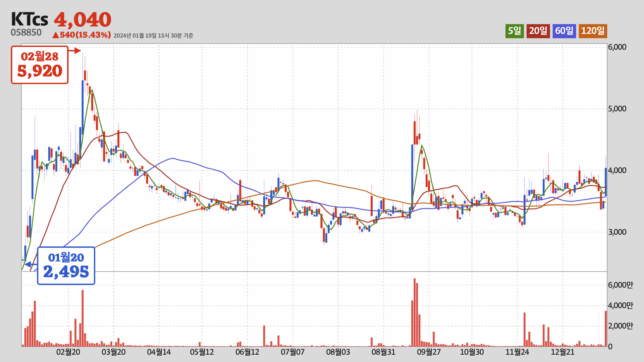
Task: Click the 09월27 date axis label
Action: [x=429, y=352]
